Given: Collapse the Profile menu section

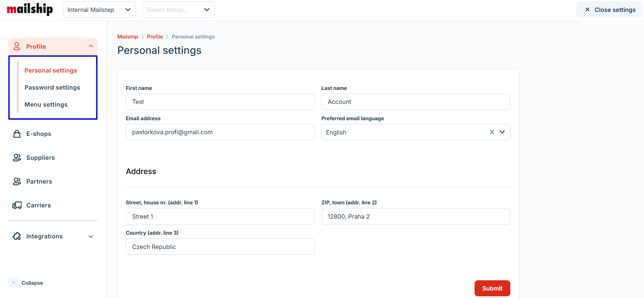Looking at the screenshot, I should 90,46.
